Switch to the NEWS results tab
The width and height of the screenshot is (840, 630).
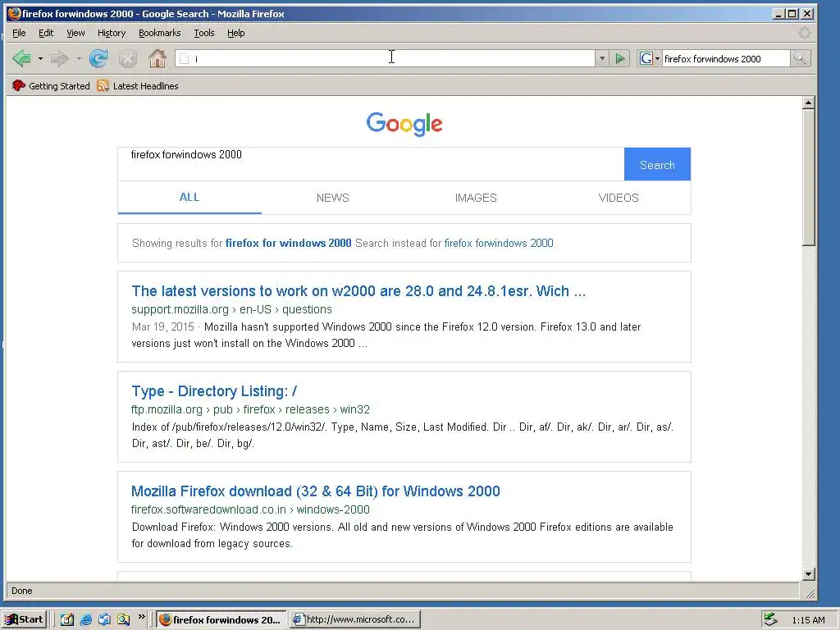point(333,198)
